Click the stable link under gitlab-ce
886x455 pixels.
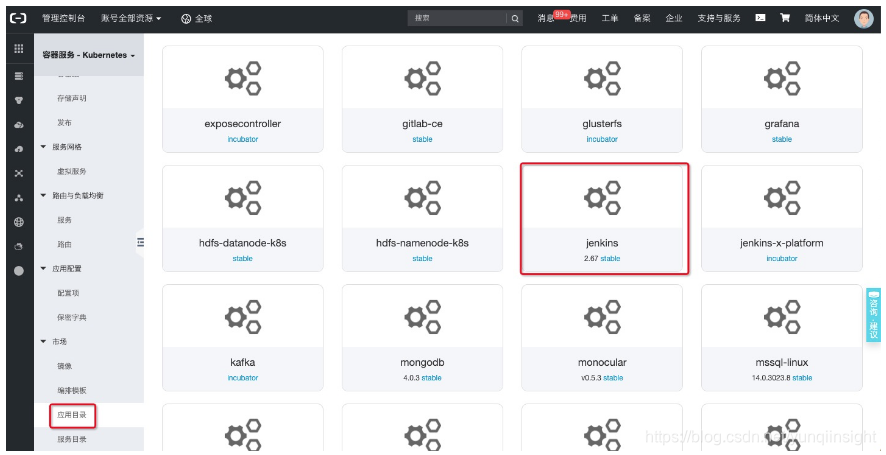click(422, 139)
